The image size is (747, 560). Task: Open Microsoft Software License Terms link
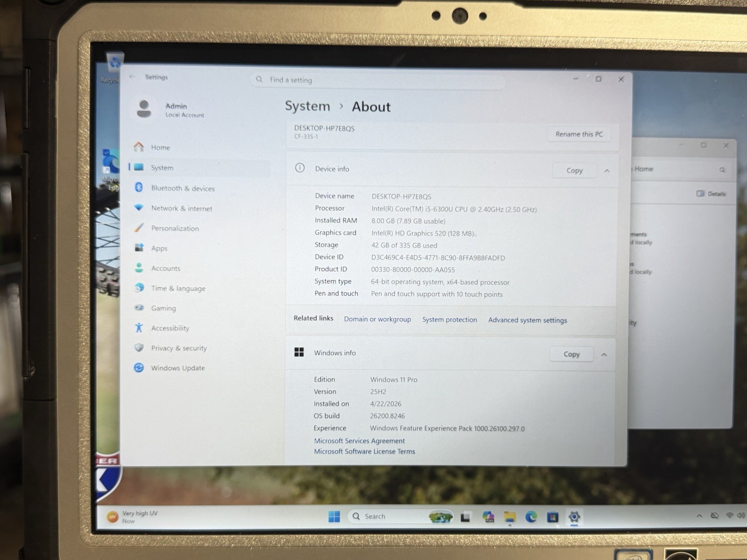364,451
